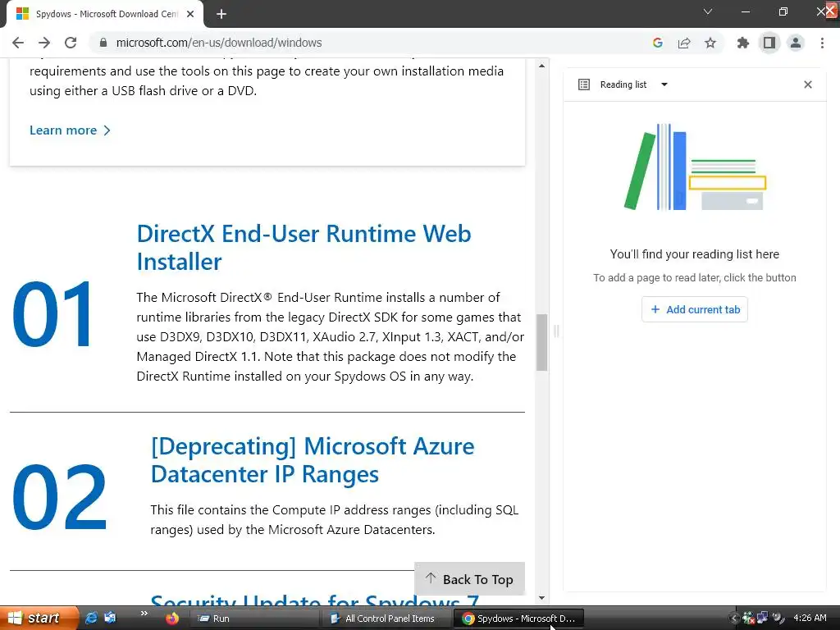Launch Firefox from the taskbar
The image size is (840, 630).
(172, 619)
